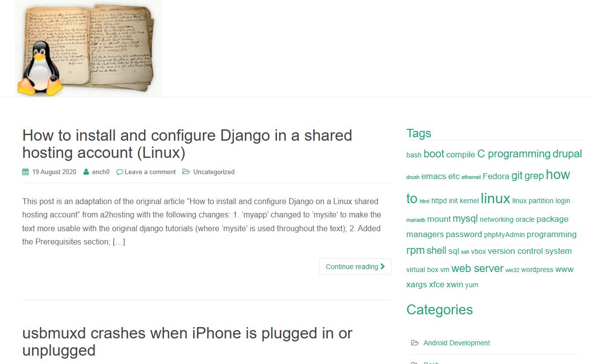The height and width of the screenshot is (364, 591).
Task: Click the folder icon beside Uncategorized
Action: [x=186, y=172]
